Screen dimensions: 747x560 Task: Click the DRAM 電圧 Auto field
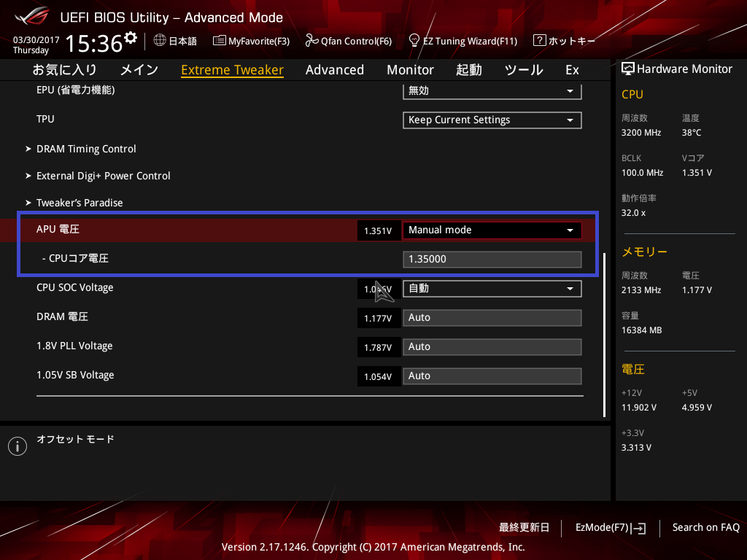[x=492, y=318]
